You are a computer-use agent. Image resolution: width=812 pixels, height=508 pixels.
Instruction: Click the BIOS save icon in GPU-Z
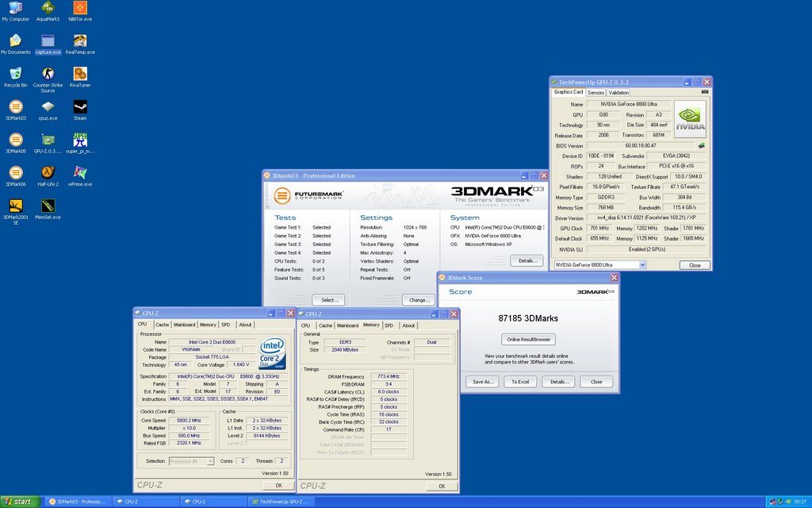pyautogui.click(x=702, y=146)
